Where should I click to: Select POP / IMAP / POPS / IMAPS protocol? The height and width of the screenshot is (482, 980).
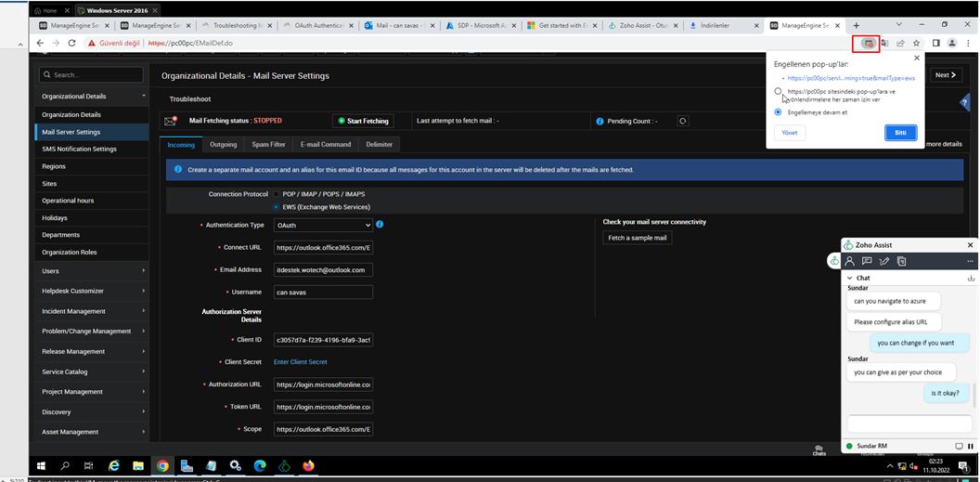pyautogui.click(x=277, y=194)
